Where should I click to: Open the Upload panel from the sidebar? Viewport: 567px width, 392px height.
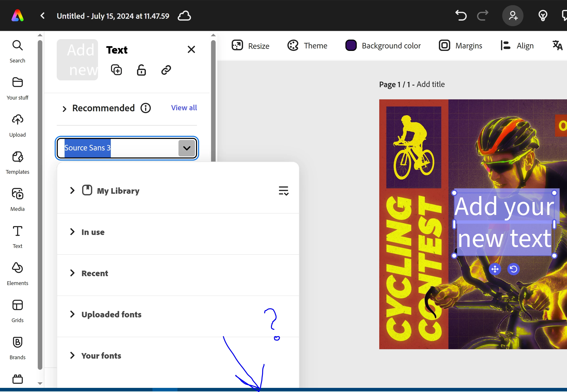click(x=18, y=126)
